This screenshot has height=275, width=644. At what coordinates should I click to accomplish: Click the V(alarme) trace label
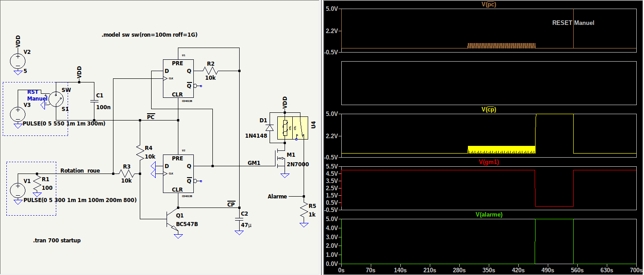488,214
